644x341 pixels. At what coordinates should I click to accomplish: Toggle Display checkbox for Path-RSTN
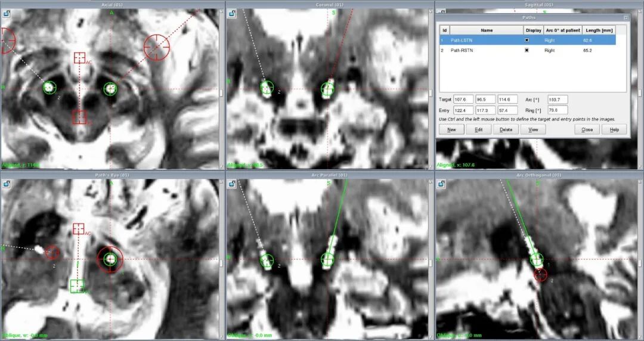[x=527, y=50]
